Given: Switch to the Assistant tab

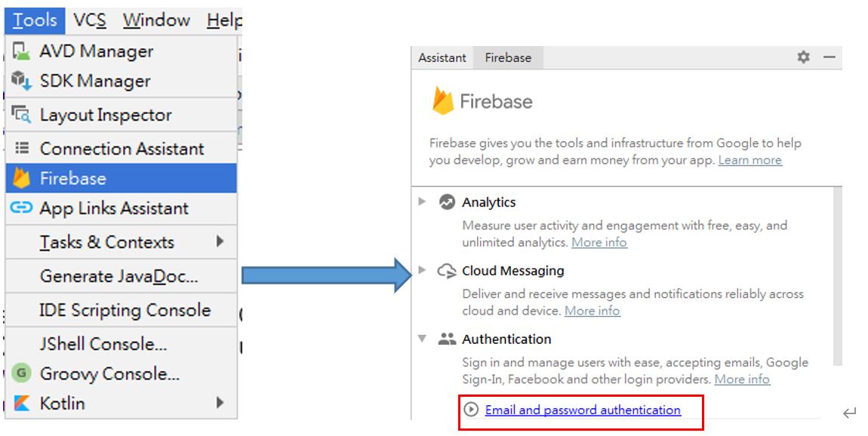Looking at the screenshot, I should 442,57.
